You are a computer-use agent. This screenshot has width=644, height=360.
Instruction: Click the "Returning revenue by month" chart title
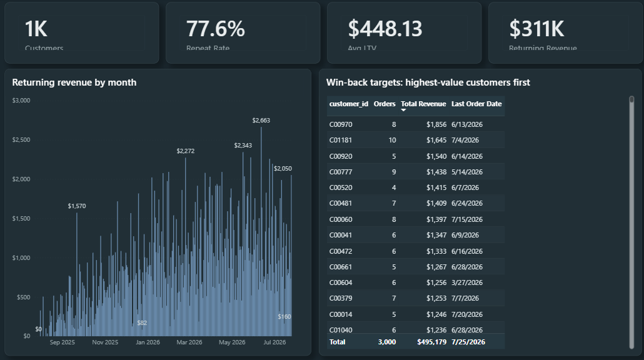point(74,82)
